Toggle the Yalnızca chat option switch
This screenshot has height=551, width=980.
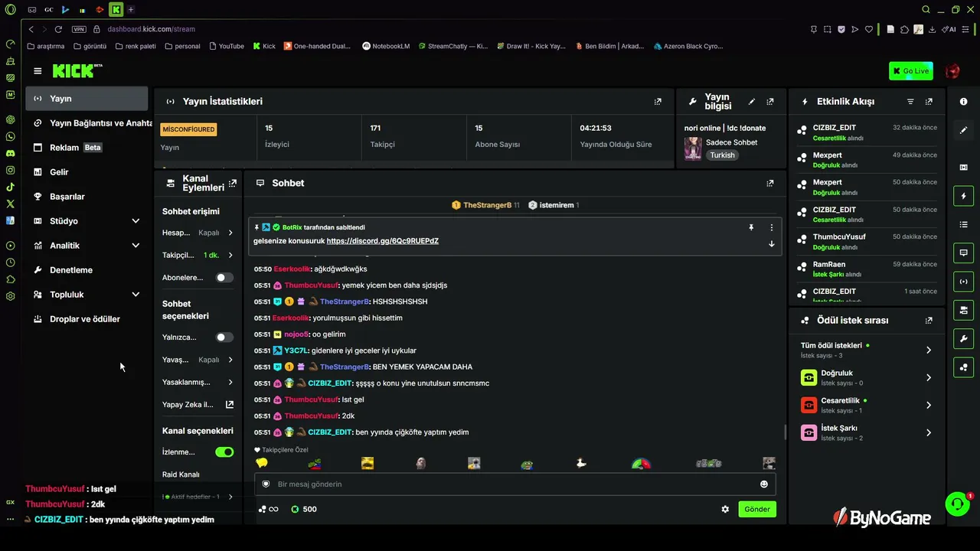(x=224, y=337)
